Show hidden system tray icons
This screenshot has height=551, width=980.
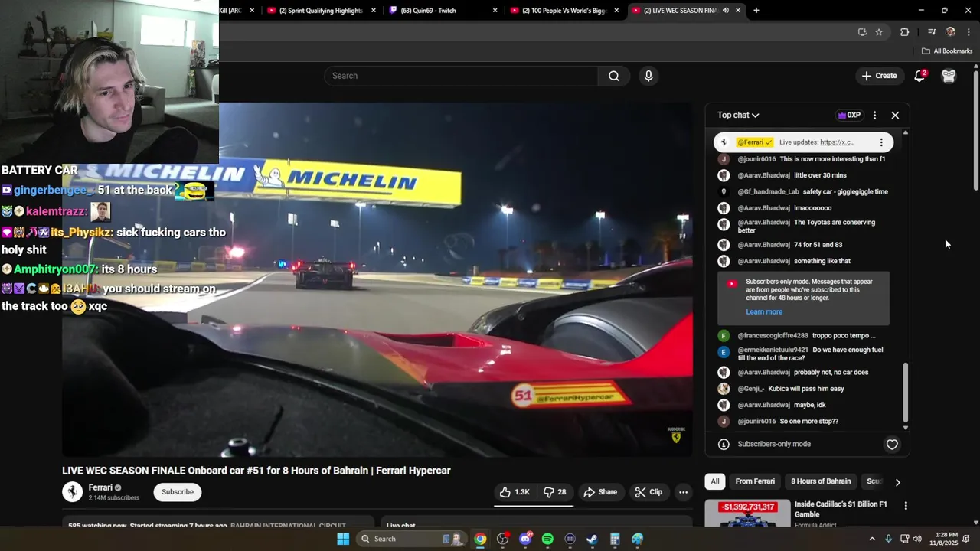pyautogui.click(x=871, y=539)
